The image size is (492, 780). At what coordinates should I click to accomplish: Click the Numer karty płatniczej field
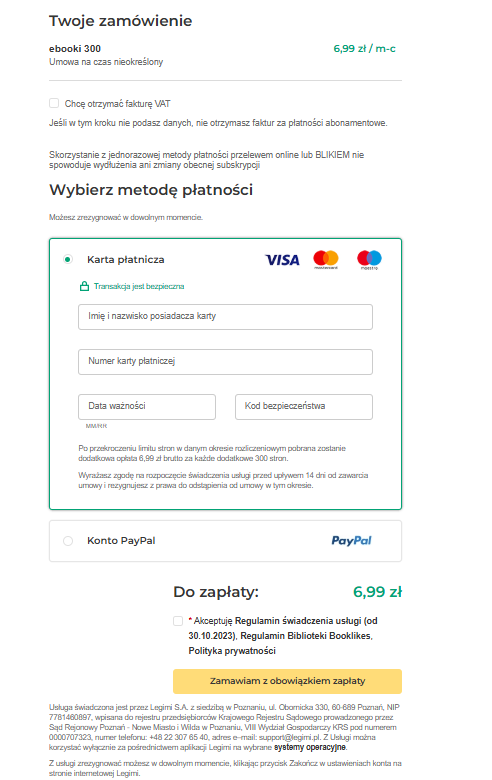[x=225, y=362]
